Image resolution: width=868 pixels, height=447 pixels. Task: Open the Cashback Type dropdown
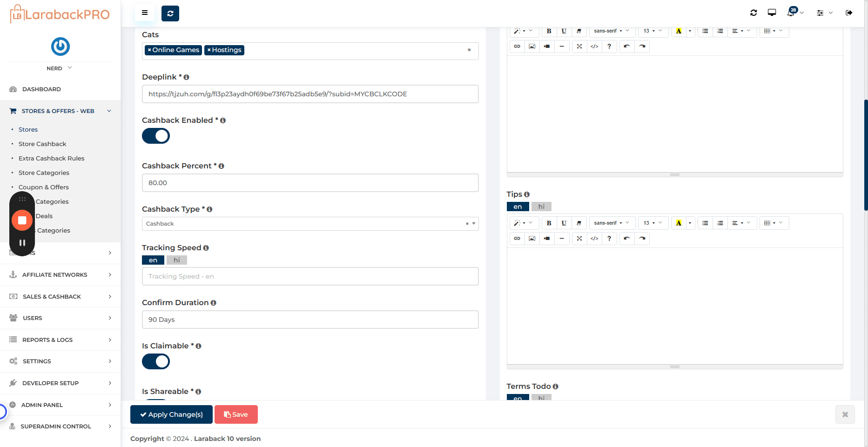pyautogui.click(x=310, y=224)
